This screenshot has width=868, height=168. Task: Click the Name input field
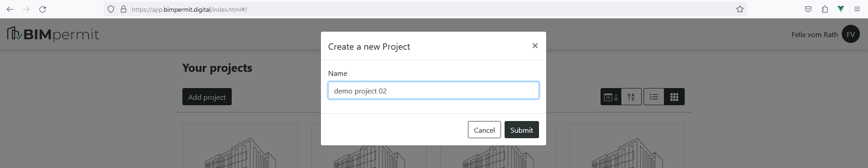(x=434, y=90)
